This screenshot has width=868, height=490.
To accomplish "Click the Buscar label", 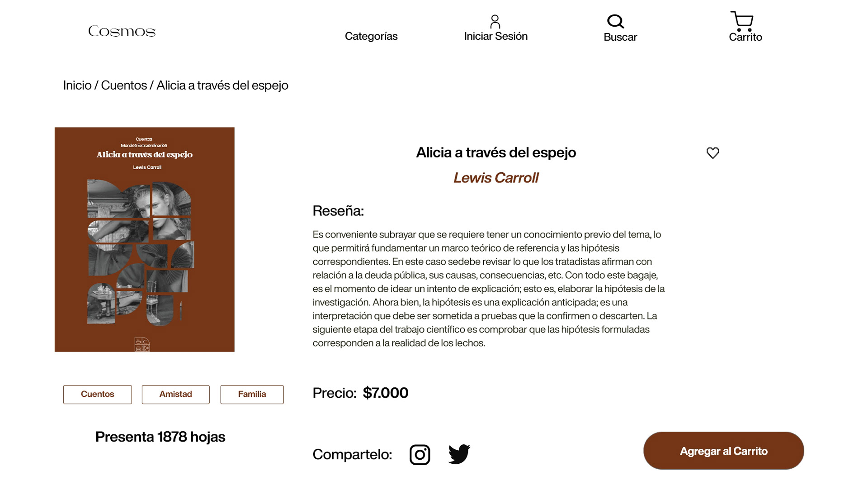I will 620,37.
